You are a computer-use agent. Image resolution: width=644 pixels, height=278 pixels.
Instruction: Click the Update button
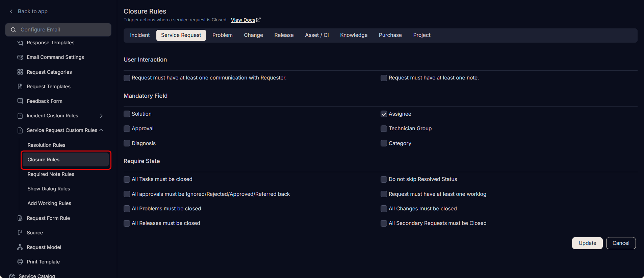click(x=587, y=243)
